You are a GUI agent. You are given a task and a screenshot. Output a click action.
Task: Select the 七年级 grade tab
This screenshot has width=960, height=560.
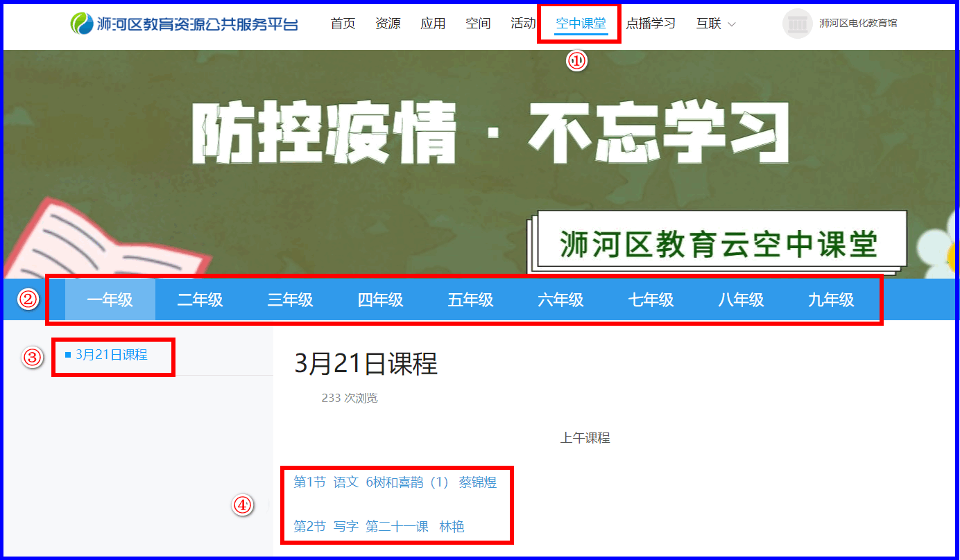tap(651, 300)
